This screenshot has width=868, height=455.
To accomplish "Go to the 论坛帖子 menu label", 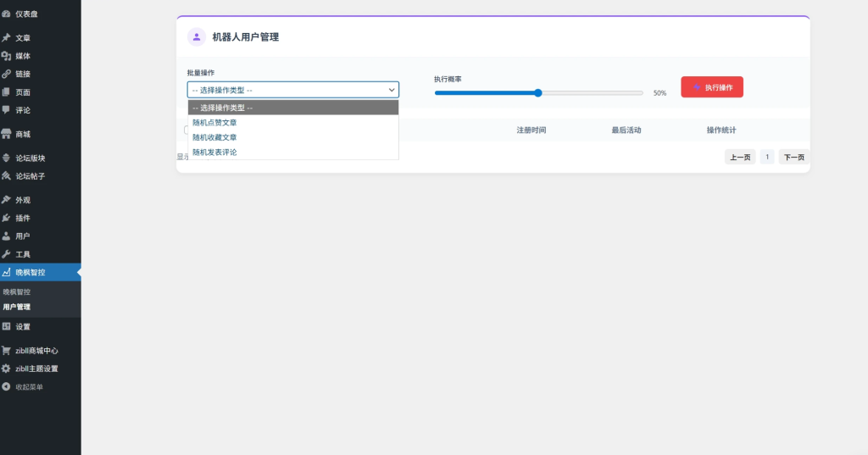I will pos(30,176).
